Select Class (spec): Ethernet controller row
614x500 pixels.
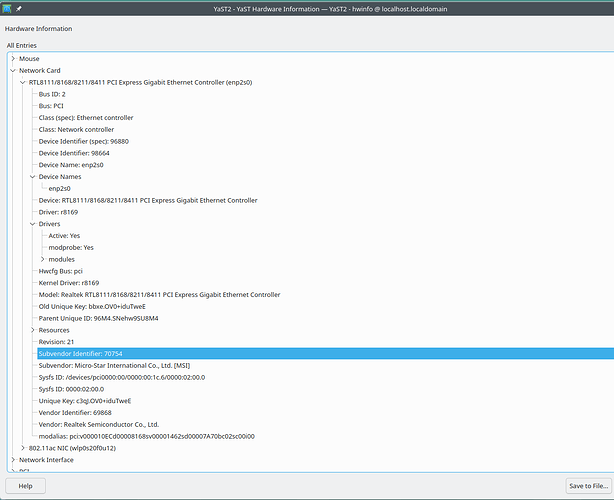(x=86, y=117)
